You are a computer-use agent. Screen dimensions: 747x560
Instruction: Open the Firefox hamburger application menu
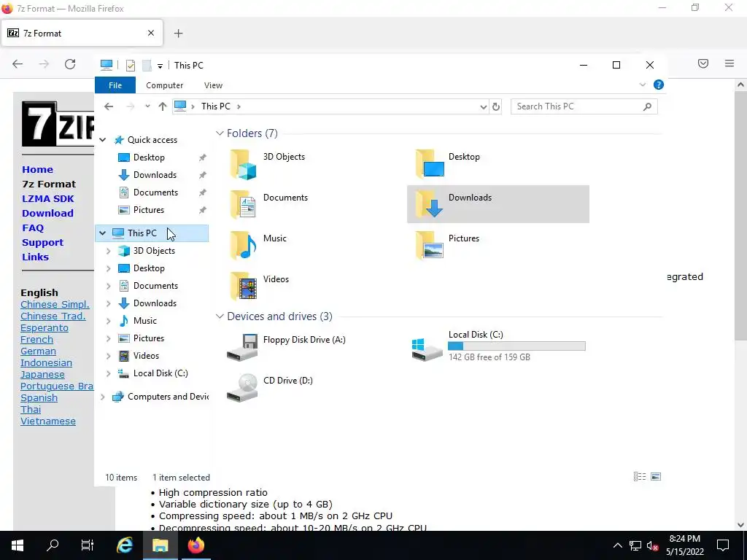pyautogui.click(x=729, y=63)
